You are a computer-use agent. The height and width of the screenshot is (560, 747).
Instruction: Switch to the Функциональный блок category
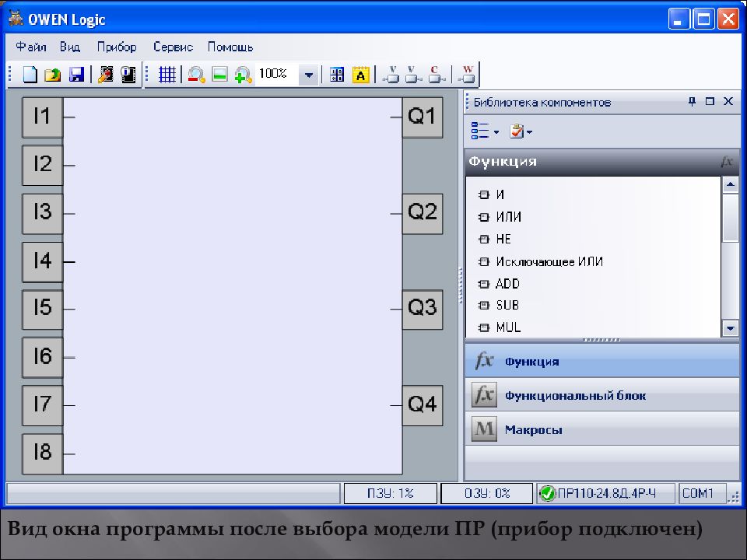[x=601, y=395]
